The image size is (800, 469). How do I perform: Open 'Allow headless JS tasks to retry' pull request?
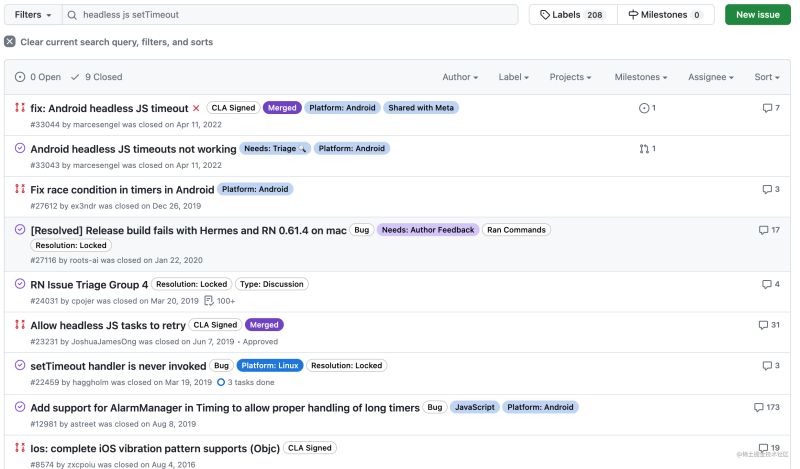[108, 326]
